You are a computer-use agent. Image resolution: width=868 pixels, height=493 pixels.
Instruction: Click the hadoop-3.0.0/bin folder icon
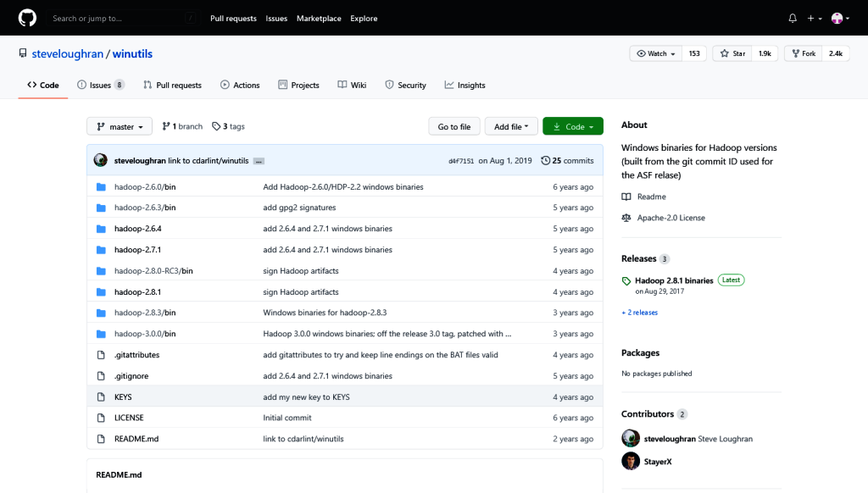point(101,335)
